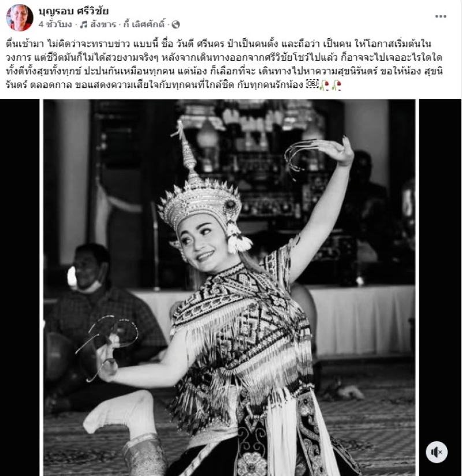
Task: Click the first wilted rose emoji
Action: [x=325, y=85]
